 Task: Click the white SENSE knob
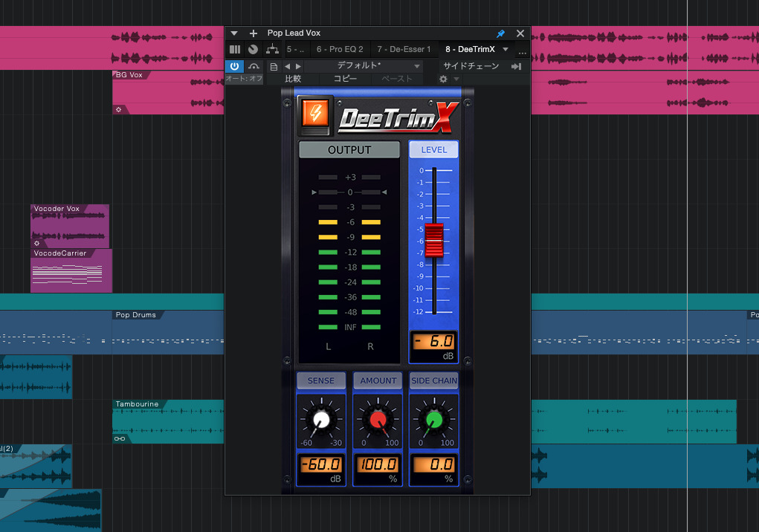pos(321,420)
